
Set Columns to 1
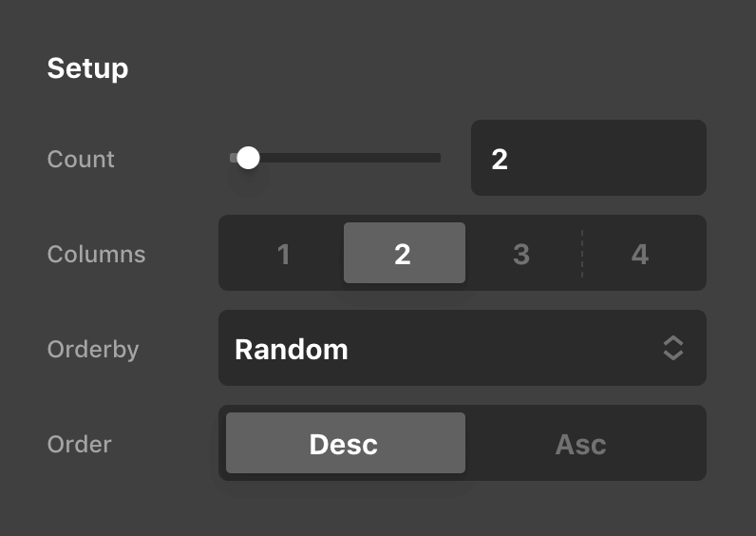(x=283, y=254)
